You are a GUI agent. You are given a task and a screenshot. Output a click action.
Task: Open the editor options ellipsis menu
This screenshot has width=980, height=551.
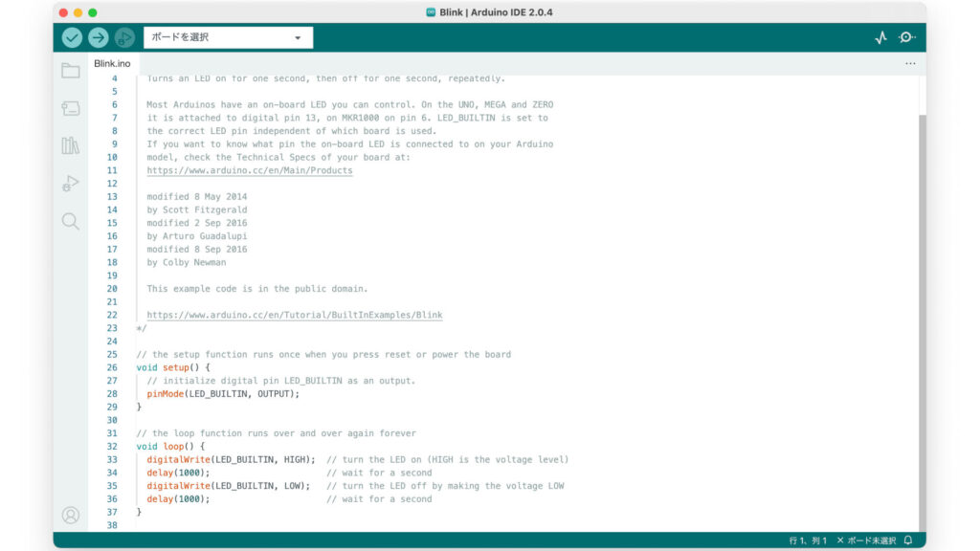tap(910, 62)
